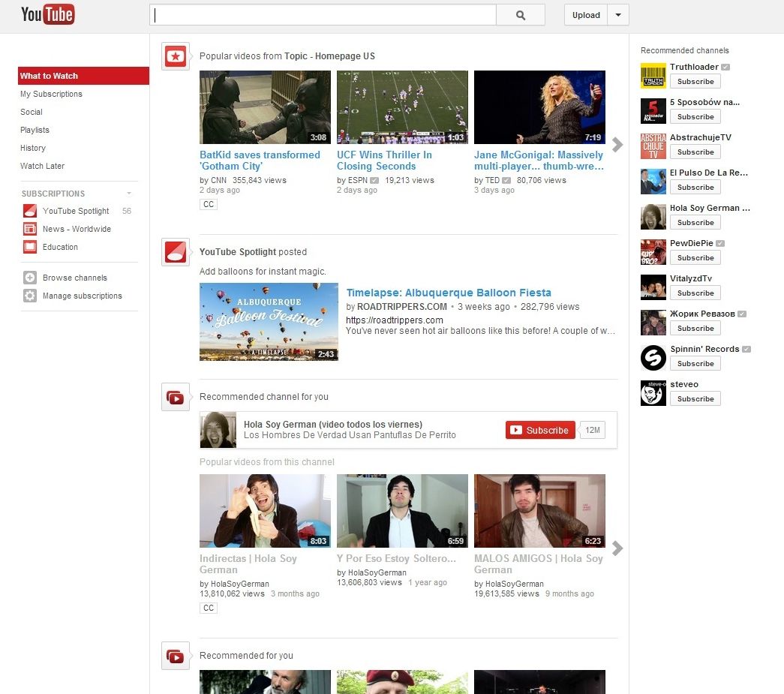Screen dimensions: 784x694
Task: Click ROADTRIPPERS.COM channel link
Action: (x=401, y=307)
